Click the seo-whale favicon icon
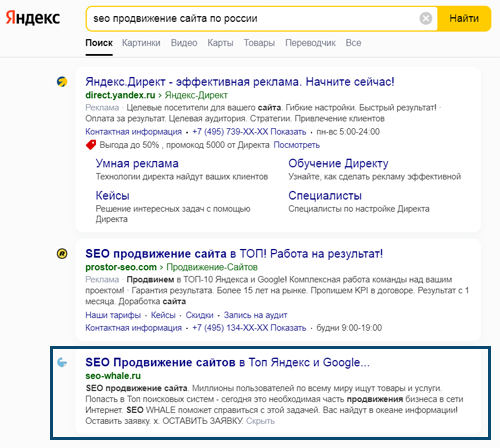 62,362
